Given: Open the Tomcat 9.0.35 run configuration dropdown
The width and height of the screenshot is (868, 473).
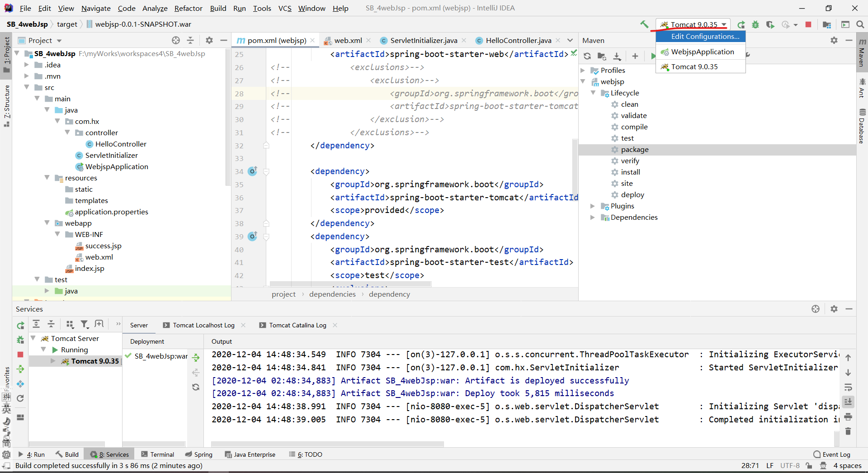Looking at the screenshot, I should point(693,24).
